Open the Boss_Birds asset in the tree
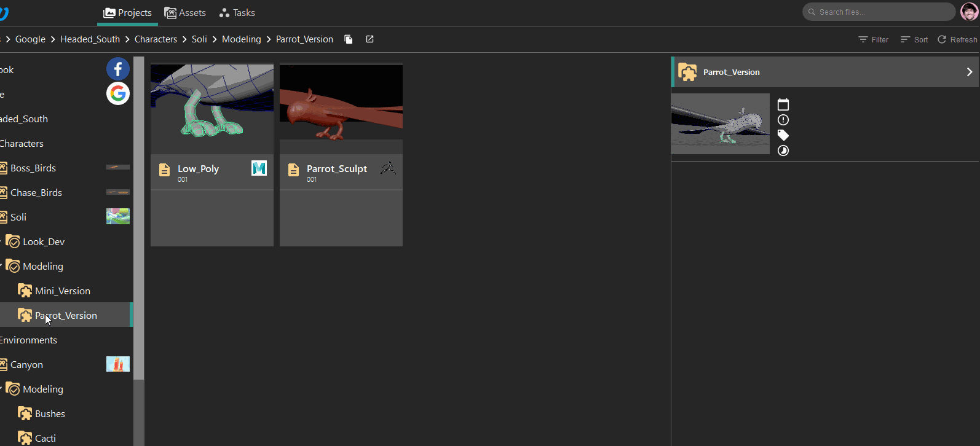Screen dimensions: 980x446 (33, 168)
